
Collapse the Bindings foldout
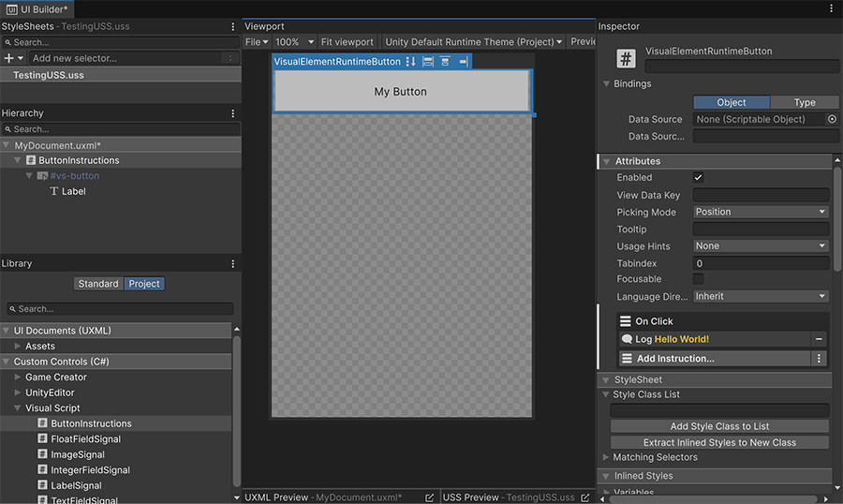(606, 84)
